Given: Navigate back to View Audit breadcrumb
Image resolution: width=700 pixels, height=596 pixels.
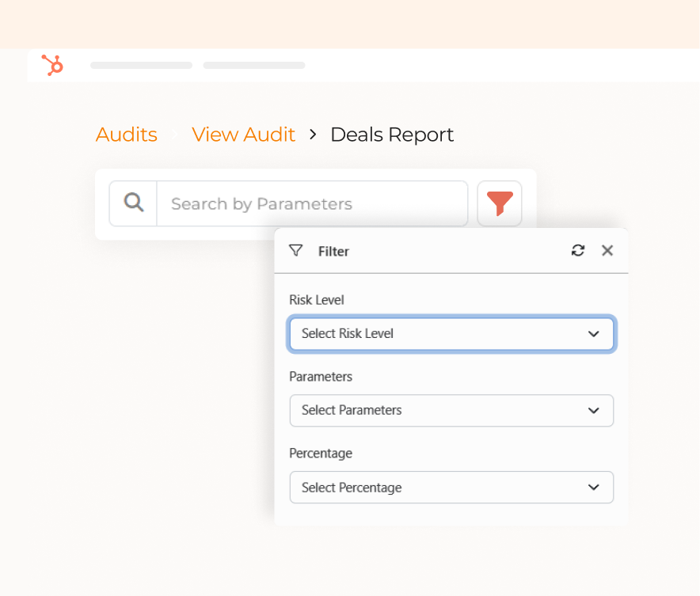Looking at the screenshot, I should [243, 135].
